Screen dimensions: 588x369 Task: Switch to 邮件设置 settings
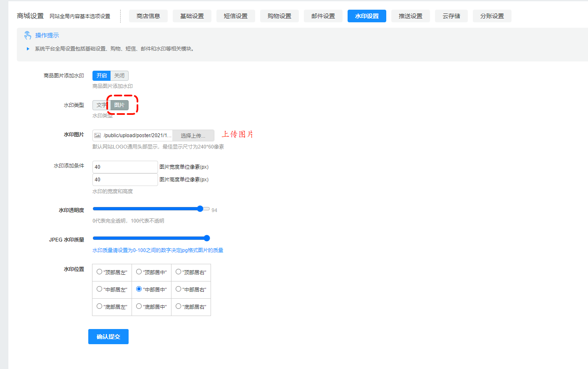click(x=323, y=16)
